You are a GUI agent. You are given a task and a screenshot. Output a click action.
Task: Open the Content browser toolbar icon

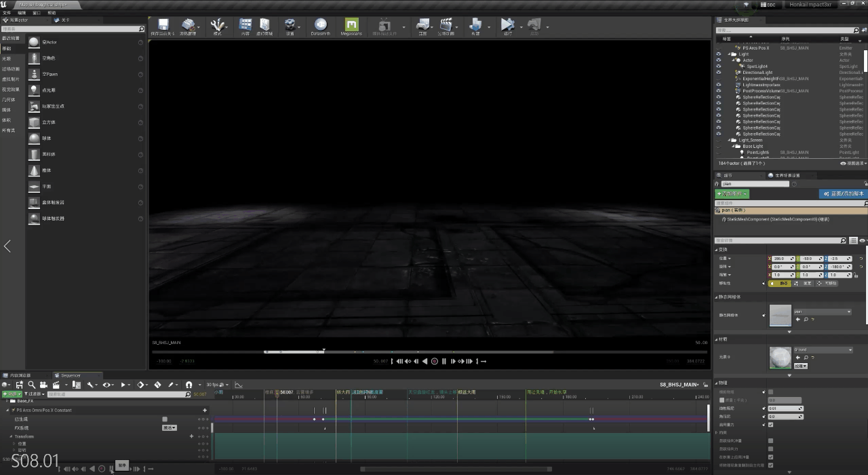[x=245, y=25]
